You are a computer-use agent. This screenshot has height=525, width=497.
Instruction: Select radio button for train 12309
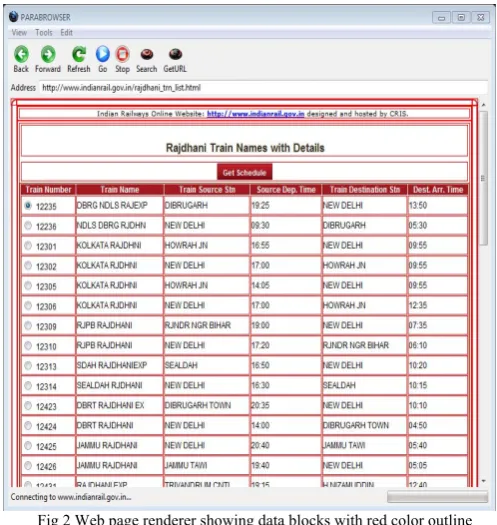(28, 325)
